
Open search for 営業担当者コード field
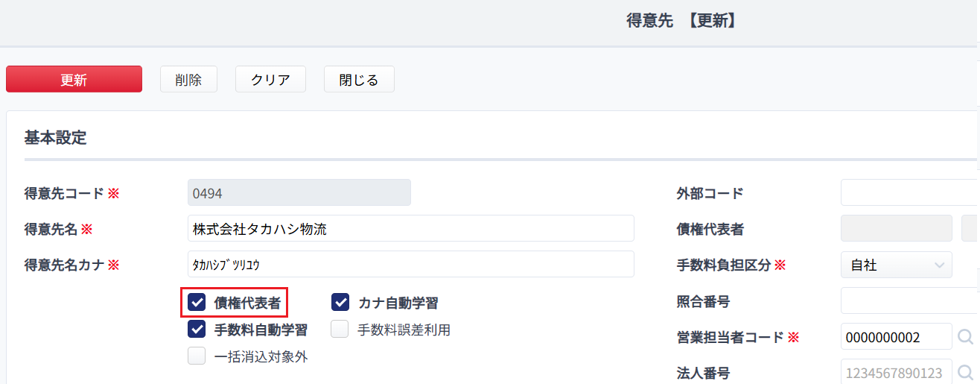point(965,337)
